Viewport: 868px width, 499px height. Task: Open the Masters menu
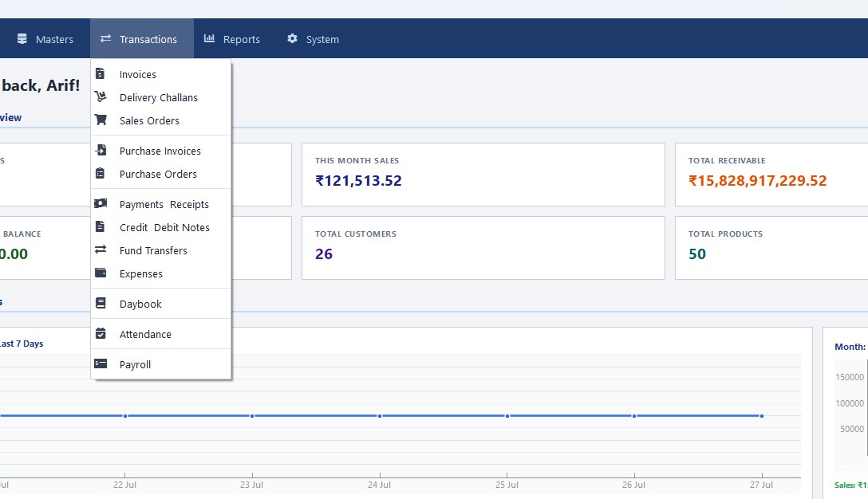45,39
